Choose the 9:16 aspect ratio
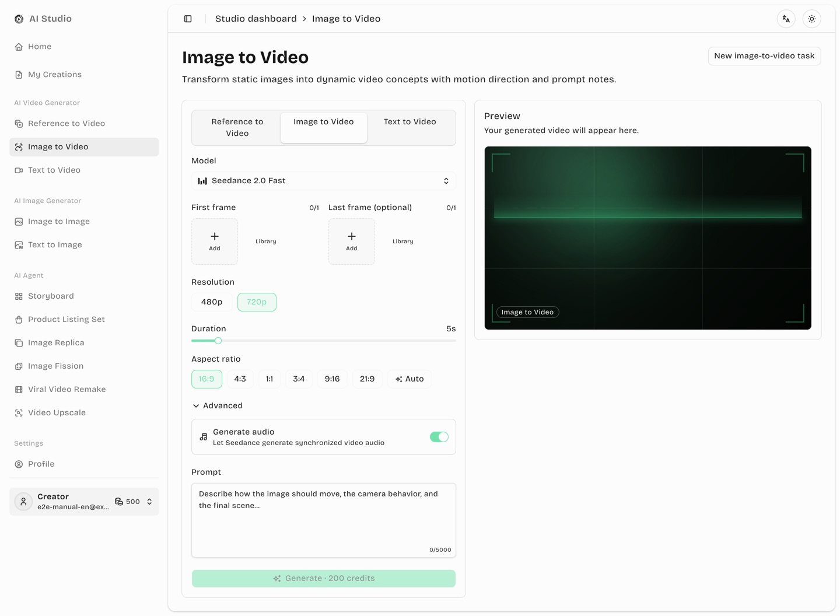 click(x=332, y=379)
